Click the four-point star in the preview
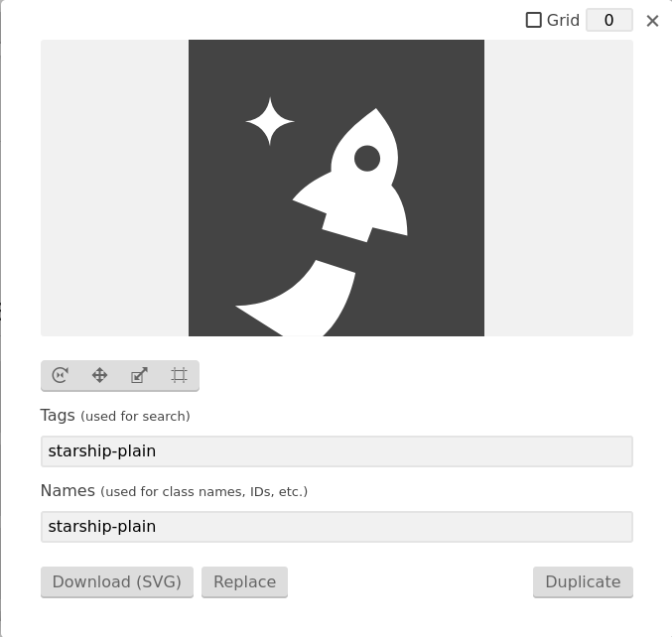This screenshot has width=672, height=637. pos(270,122)
